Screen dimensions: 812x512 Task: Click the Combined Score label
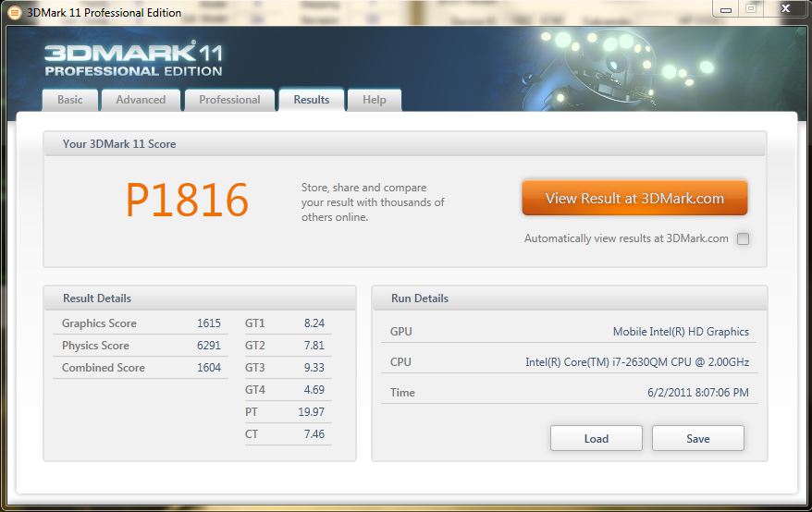tap(103, 368)
